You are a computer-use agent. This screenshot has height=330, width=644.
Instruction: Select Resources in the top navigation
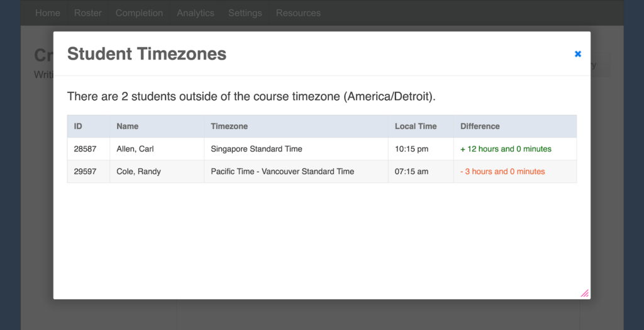point(298,13)
